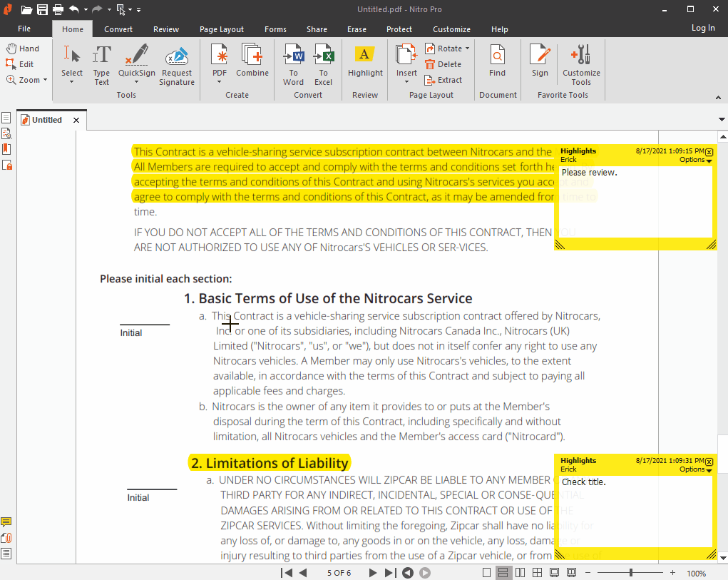Open the Forms ribbon tab
This screenshot has width=728, height=580.
point(275,29)
